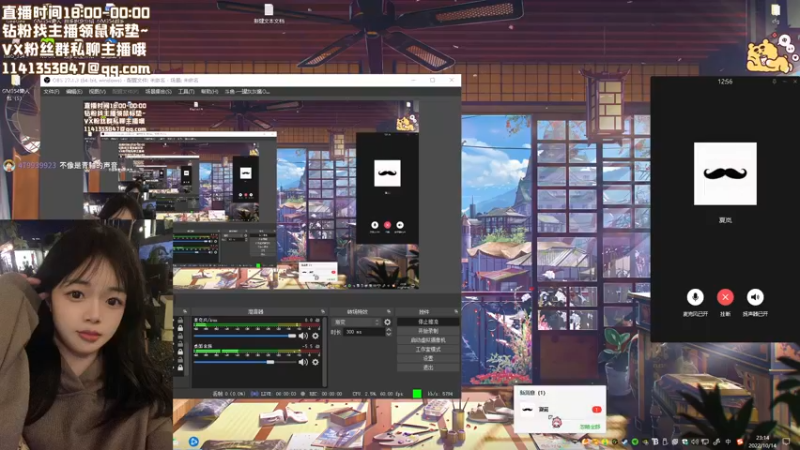Open OBS 设置 settings button
The height and width of the screenshot is (450, 800).
point(428,358)
